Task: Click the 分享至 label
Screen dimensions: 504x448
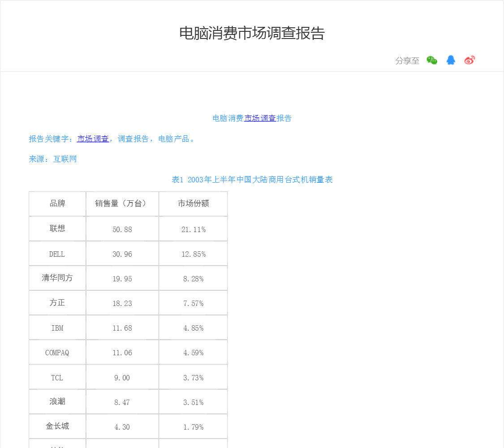Action: click(x=407, y=61)
